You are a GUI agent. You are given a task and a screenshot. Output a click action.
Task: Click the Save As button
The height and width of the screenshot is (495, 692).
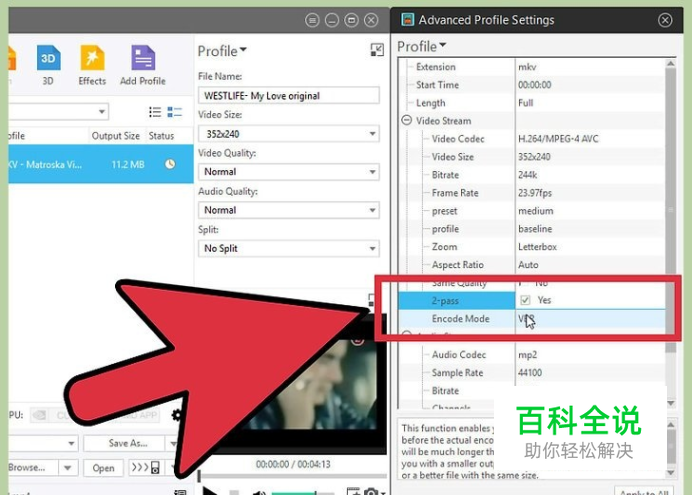click(x=128, y=443)
